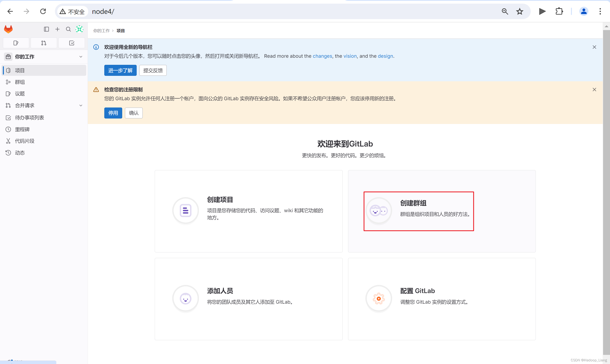Dismiss the sign-up restrictions warning
Image resolution: width=610 pixels, height=364 pixels.
click(594, 90)
